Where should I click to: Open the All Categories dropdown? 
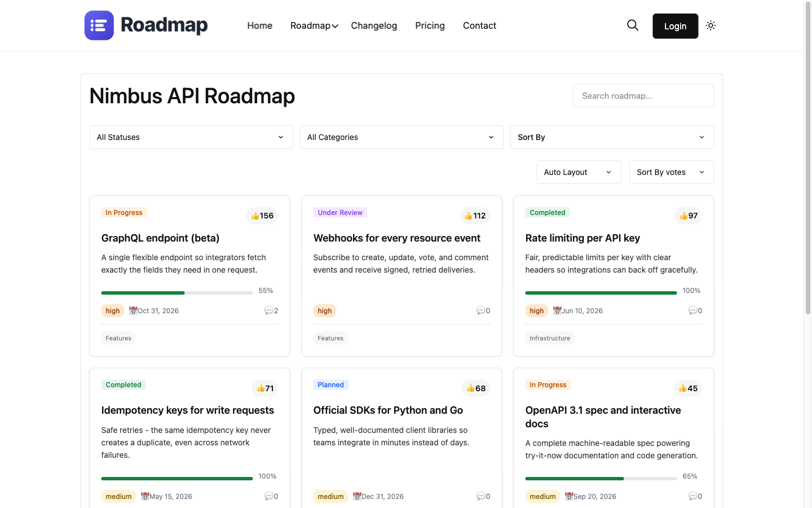pos(401,137)
